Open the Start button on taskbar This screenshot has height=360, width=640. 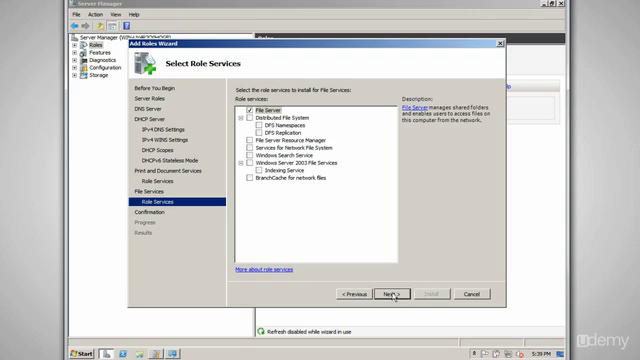[82, 354]
